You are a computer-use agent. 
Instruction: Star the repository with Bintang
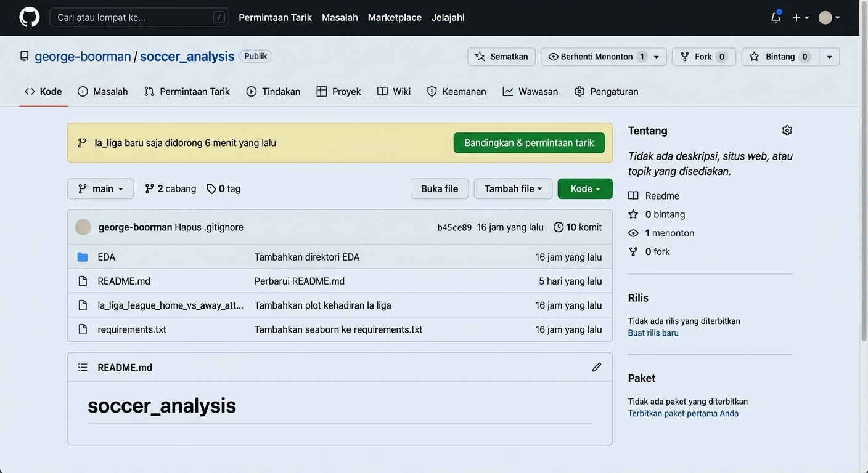point(780,57)
